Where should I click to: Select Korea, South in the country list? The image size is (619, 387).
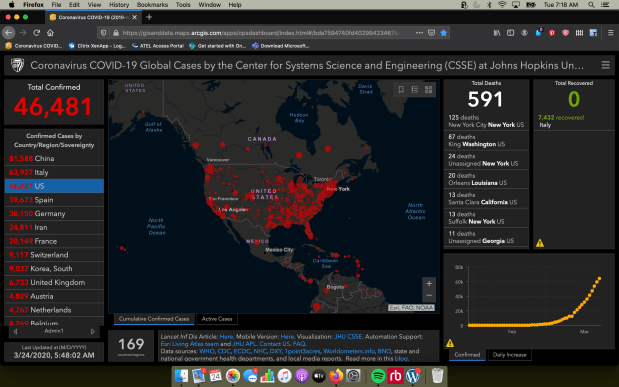click(54, 269)
